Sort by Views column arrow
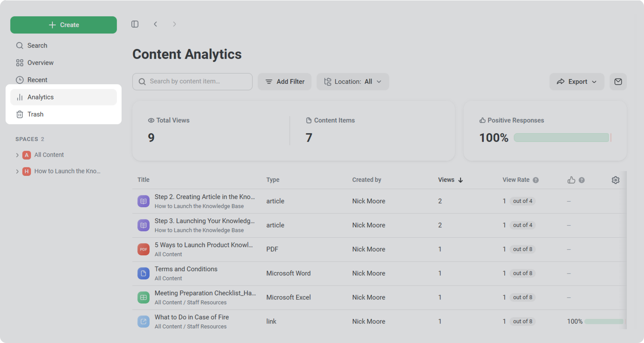644x343 pixels. click(x=461, y=180)
